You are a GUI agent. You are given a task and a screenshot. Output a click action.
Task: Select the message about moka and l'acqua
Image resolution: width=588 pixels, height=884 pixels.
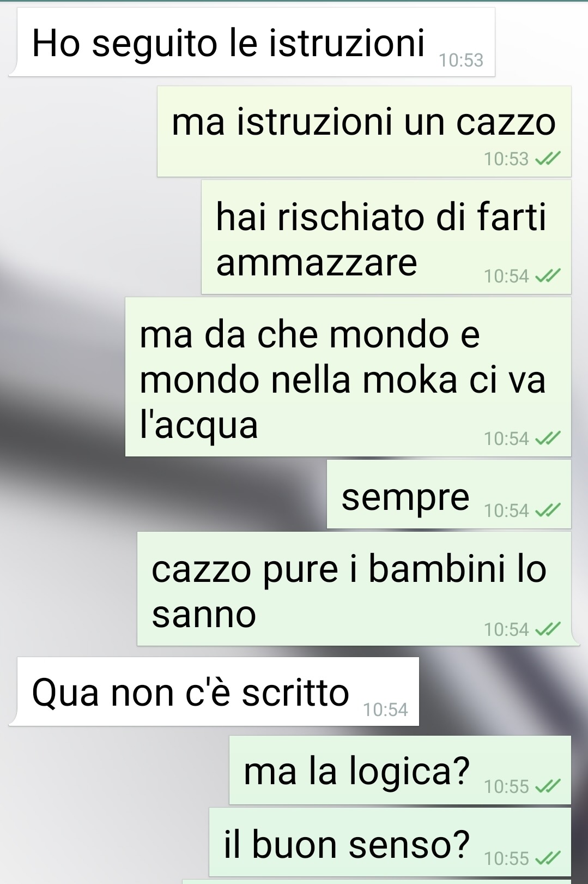pos(348,377)
